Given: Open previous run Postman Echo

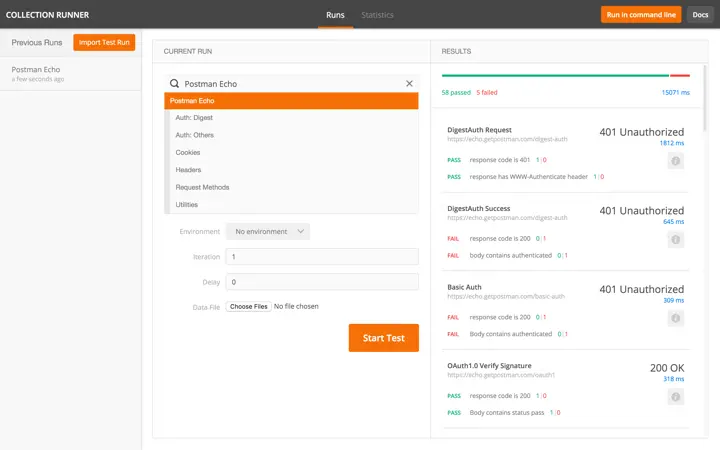Looking at the screenshot, I should pyautogui.click(x=71, y=73).
